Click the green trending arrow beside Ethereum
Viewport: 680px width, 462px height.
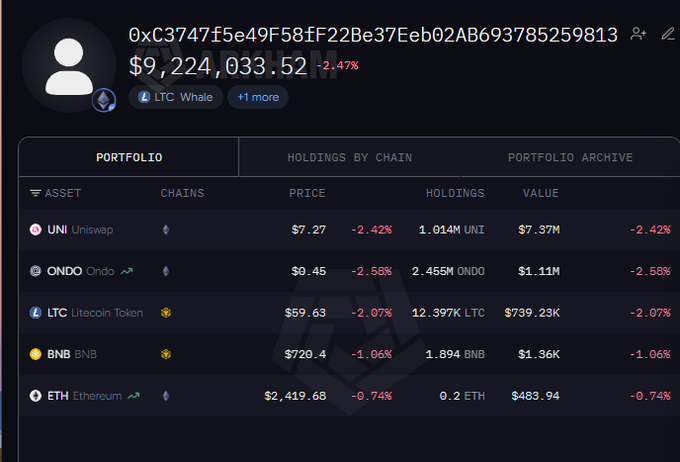tap(134, 396)
